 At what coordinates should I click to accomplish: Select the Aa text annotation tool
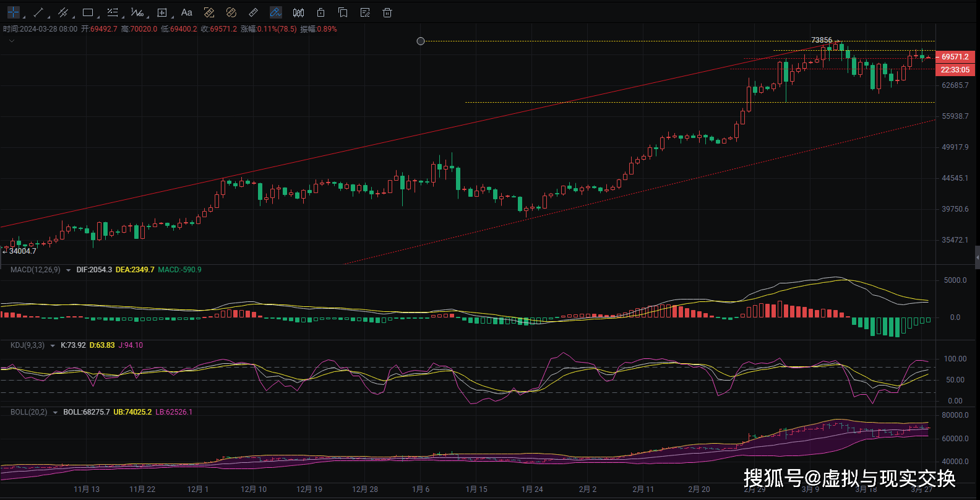(187, 12)
